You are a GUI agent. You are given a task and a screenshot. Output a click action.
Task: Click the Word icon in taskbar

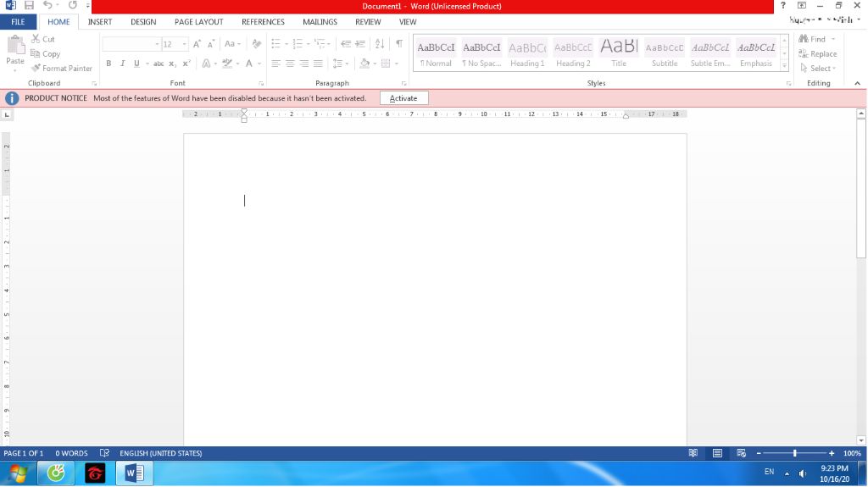pyautogui.click(x=134, y=473)
